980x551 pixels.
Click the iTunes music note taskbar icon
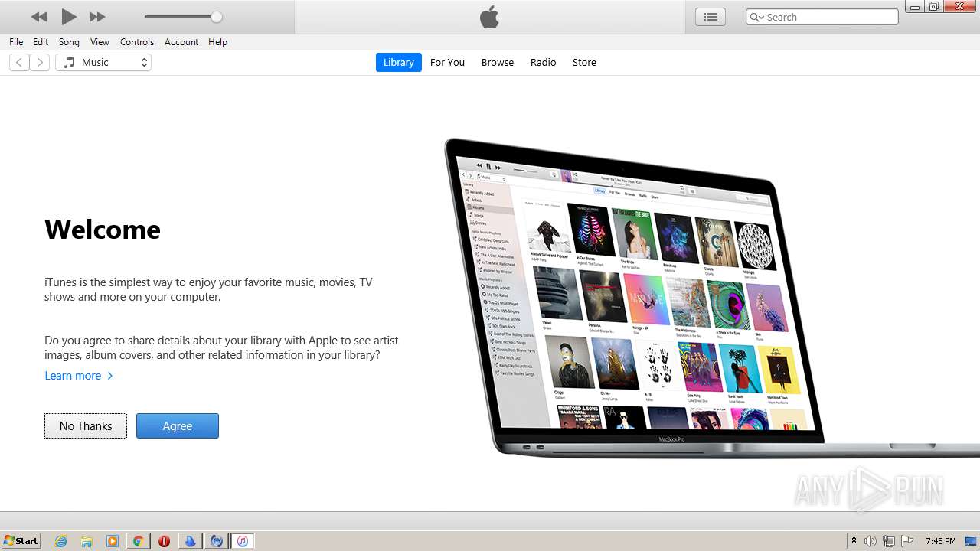242,541
